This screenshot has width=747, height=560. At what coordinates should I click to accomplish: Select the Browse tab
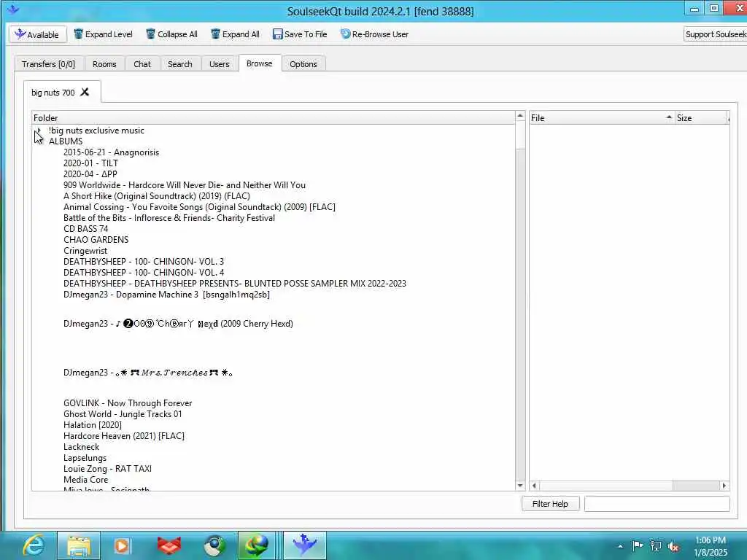(x=259, y=63)
